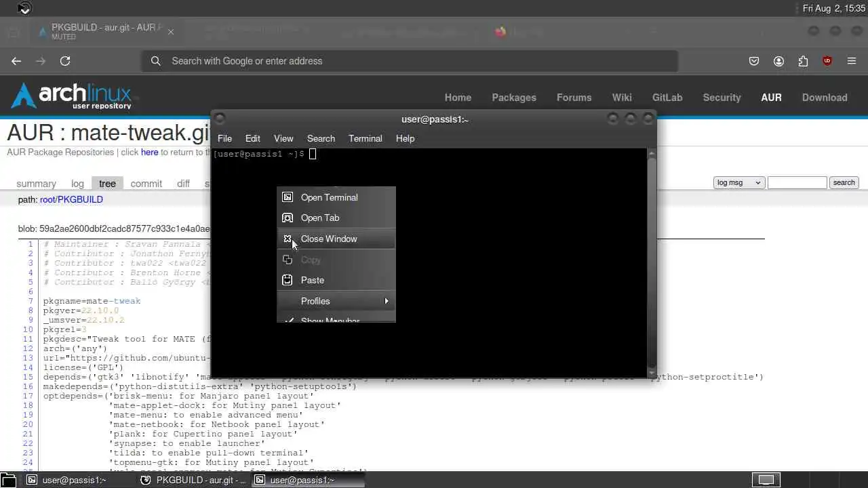
Task: Click the Paste clipboard icon in context menu
Action: 288,280
